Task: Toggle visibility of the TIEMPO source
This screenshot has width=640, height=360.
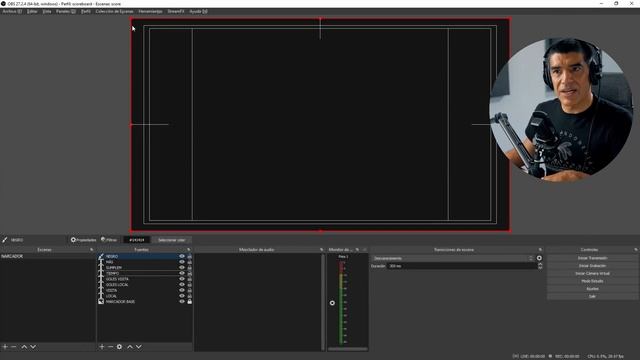Action: 182,273
